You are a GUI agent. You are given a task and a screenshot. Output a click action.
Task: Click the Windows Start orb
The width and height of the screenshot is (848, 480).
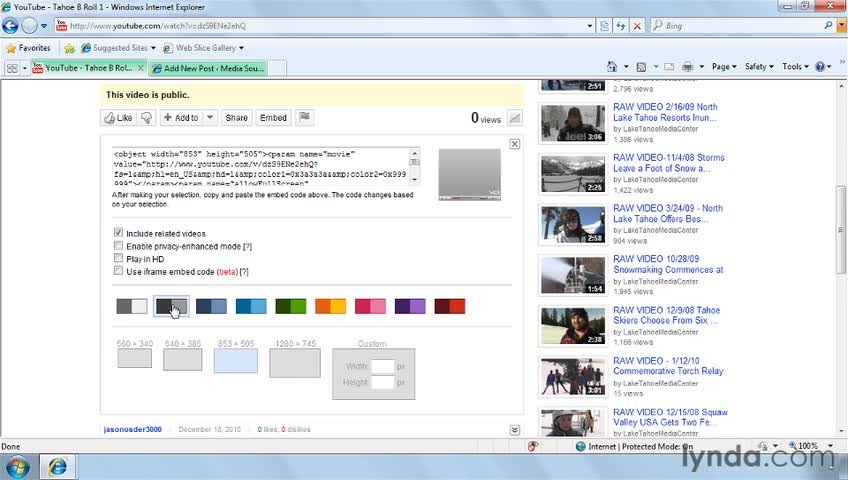pos(18,466)
